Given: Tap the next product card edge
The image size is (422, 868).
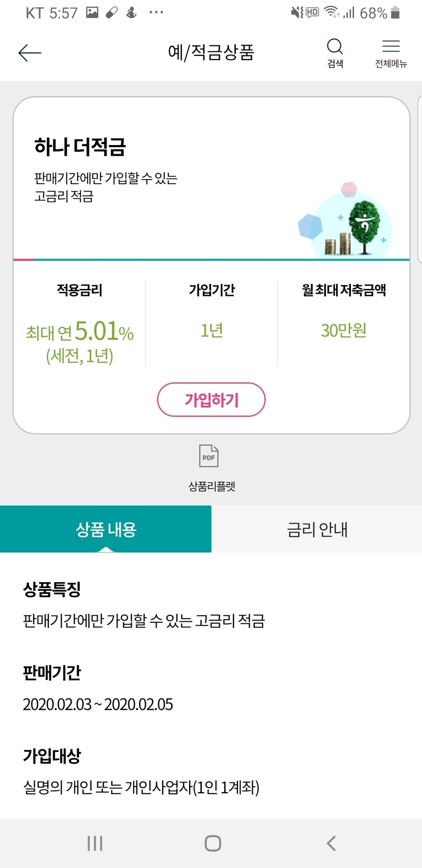Looking at the screenshot, I should point(419,178).
